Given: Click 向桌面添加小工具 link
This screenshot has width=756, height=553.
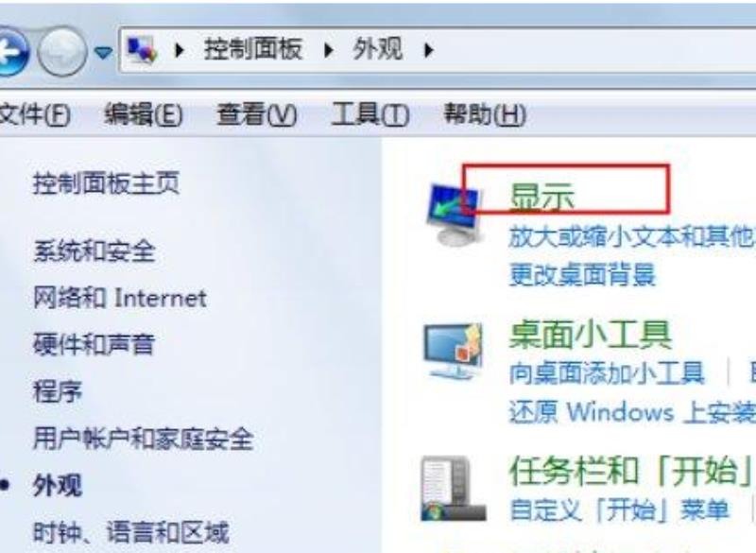Looking at the screenshot, I should pos(607,372).
